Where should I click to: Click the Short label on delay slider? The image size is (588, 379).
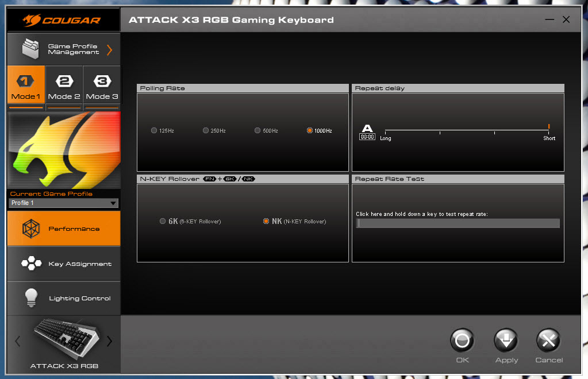[x=549, y=138]
